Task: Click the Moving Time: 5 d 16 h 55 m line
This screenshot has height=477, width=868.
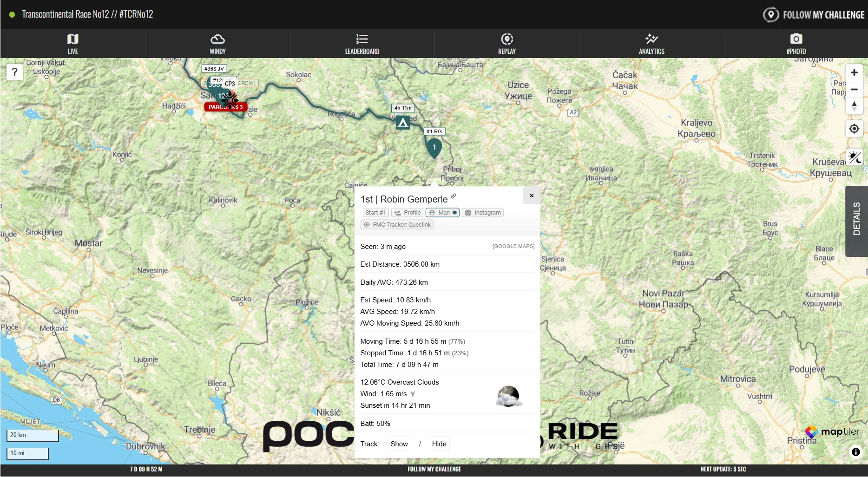Action: tap(413, 341)
